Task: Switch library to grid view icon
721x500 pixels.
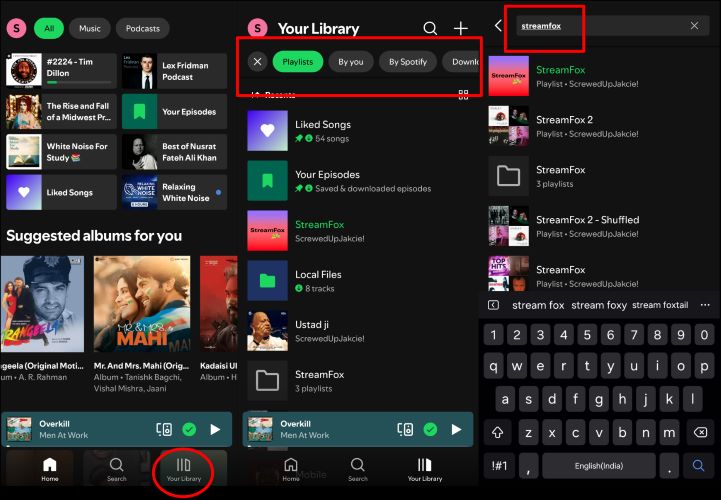Action: (464, 95)
